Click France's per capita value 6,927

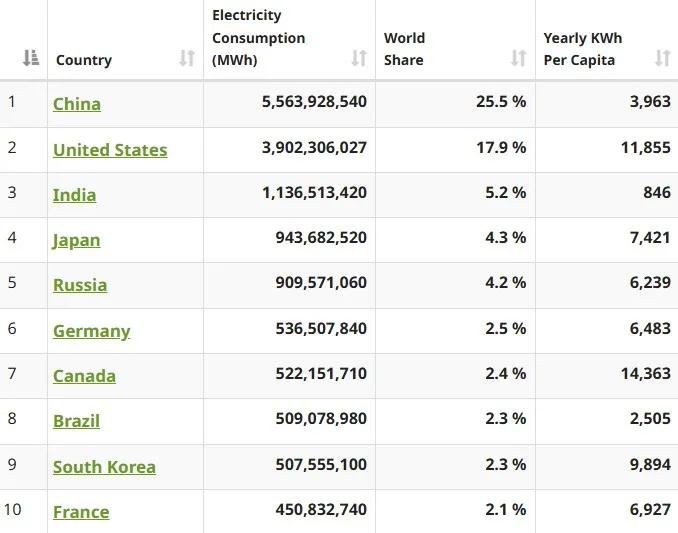tap(650, 509)
